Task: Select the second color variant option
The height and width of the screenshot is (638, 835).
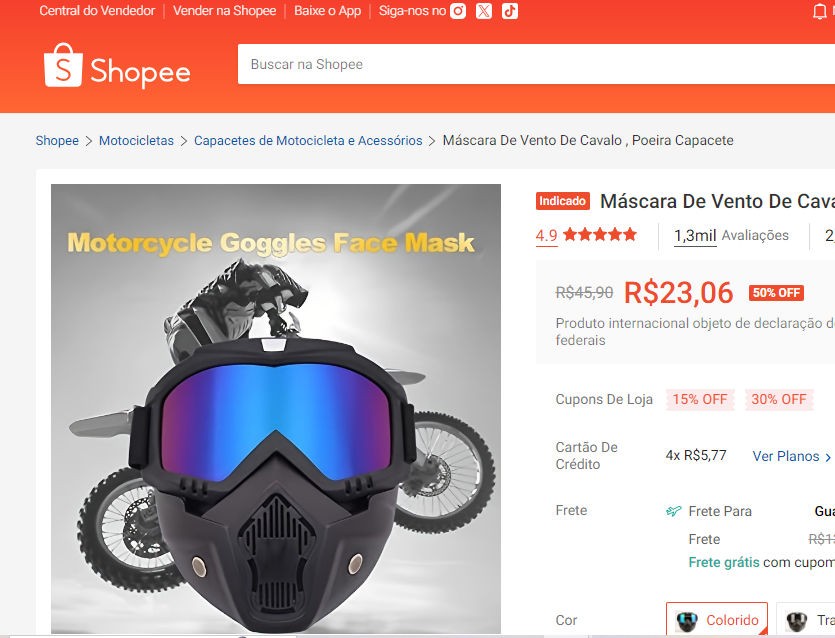Action: 806,619
